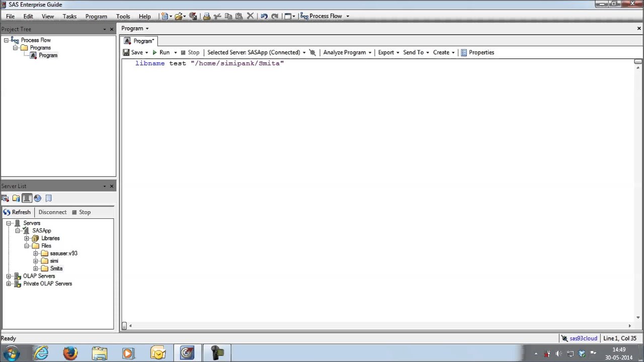Open the View menu

pyautogui.click(x=48, y=16)
